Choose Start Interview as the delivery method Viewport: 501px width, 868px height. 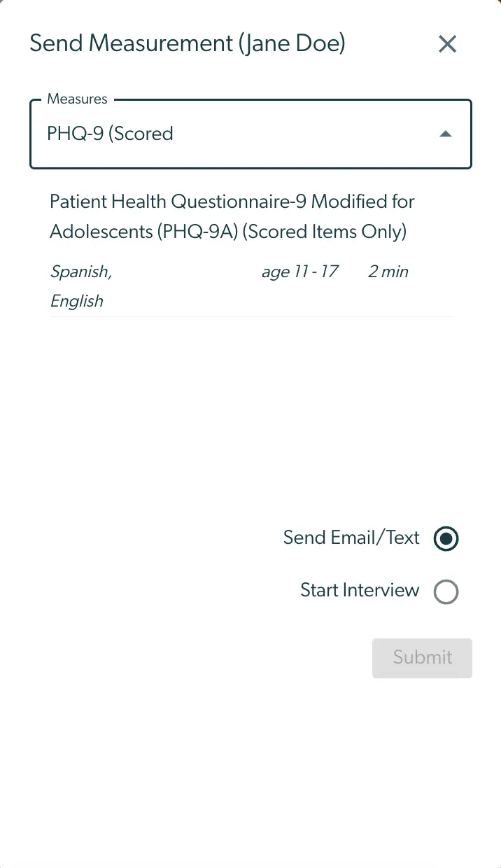[446, 591]
